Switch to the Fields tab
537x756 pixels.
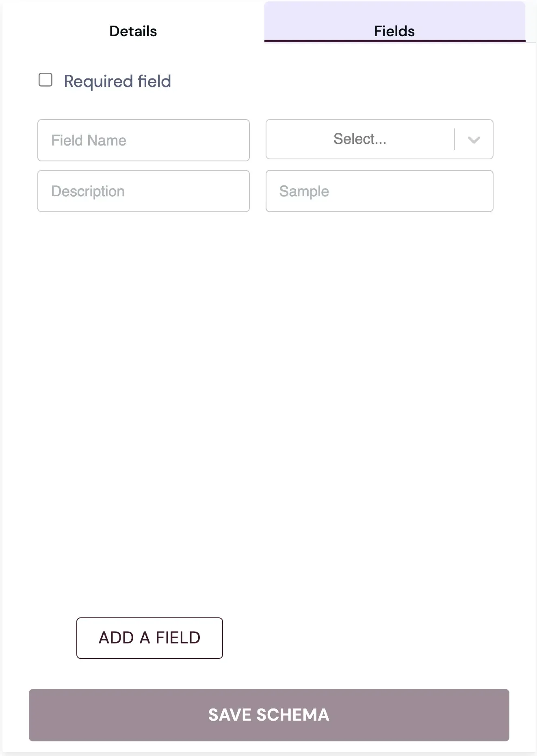394,30
